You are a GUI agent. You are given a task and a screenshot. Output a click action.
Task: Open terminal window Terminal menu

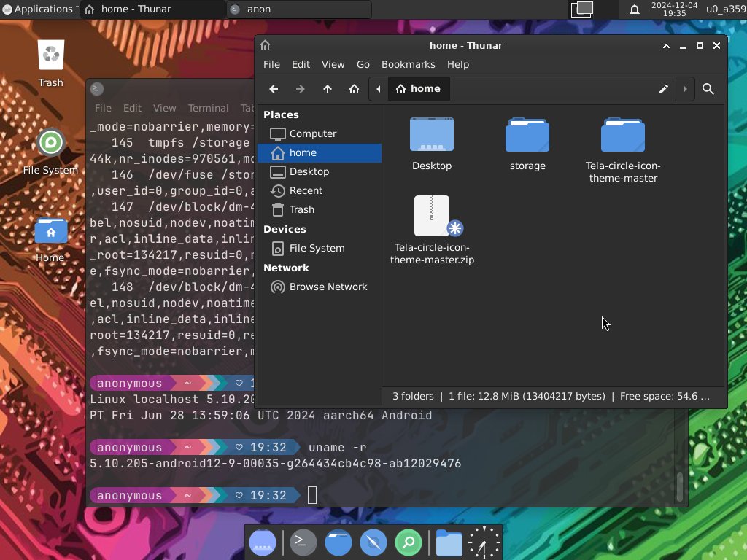208,108
